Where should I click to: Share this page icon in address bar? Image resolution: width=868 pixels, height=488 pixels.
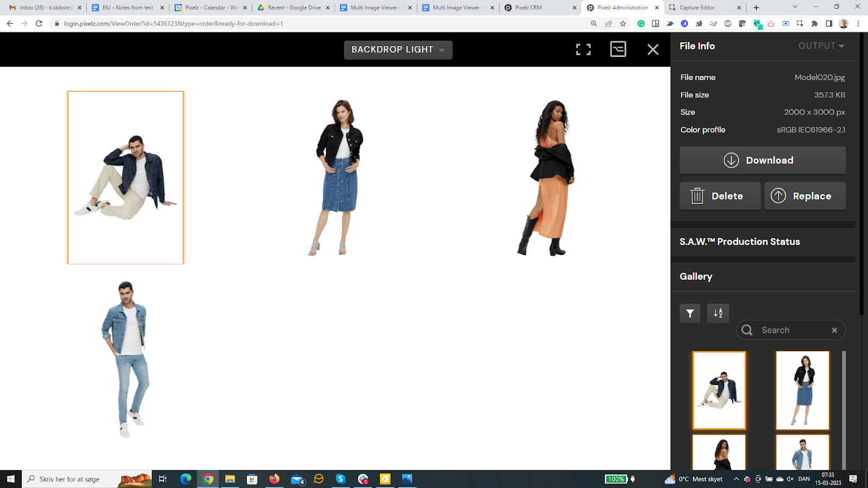pos(609,24)
